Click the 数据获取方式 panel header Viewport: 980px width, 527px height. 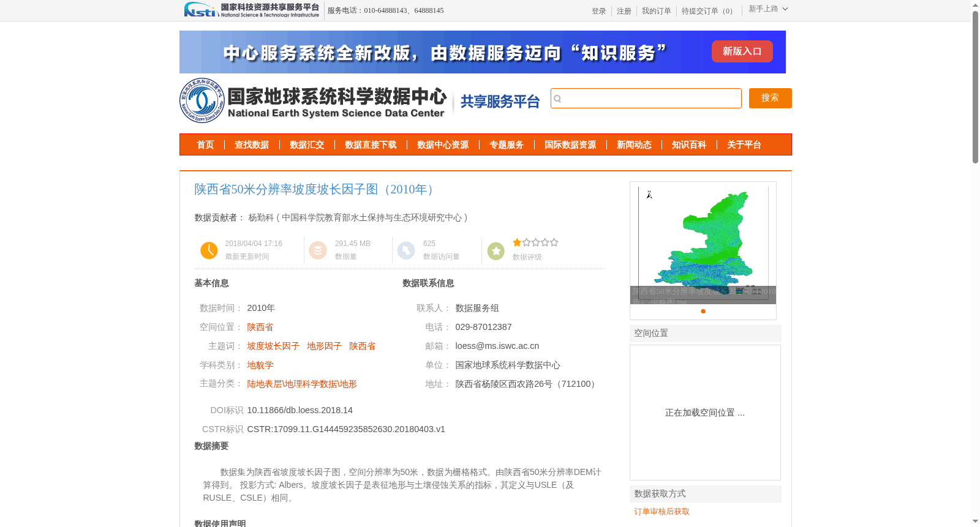706,494
